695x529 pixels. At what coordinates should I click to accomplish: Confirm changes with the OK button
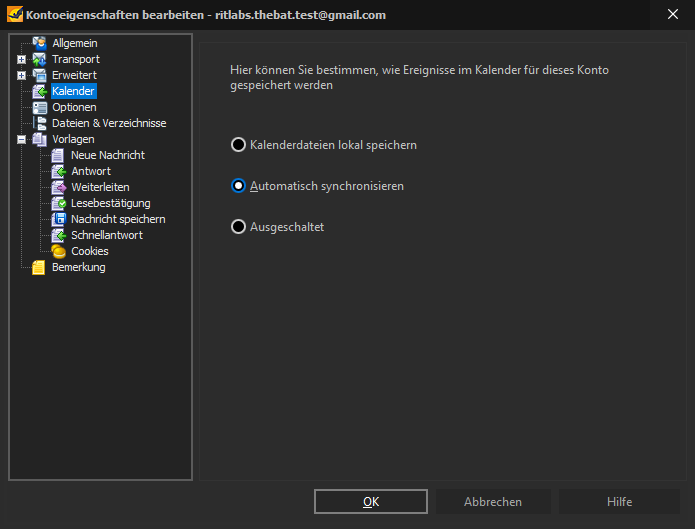(371, 502)
